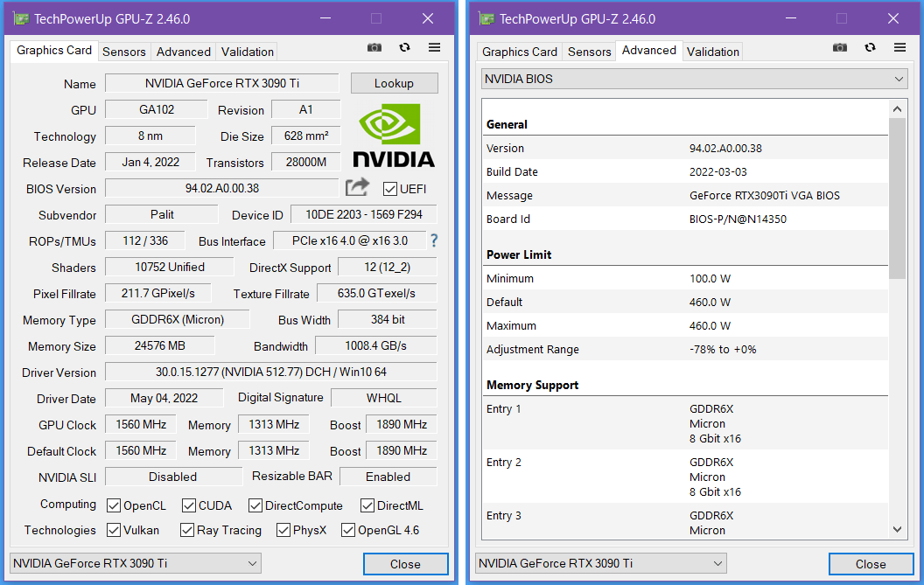Open GPU selector dropdown in right window
The width and height of the screenshot is (924, 585).
point(601,563)
